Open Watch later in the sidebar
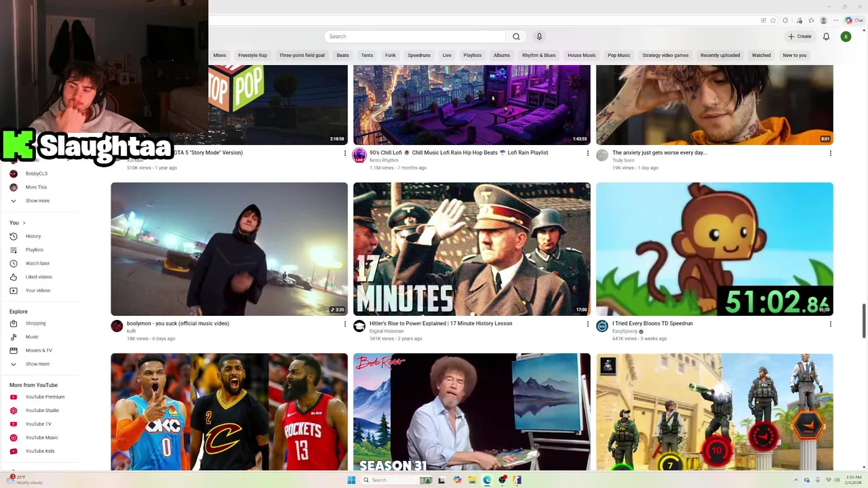The width and height of the screenshot is (868, 488). coord(37,263)
